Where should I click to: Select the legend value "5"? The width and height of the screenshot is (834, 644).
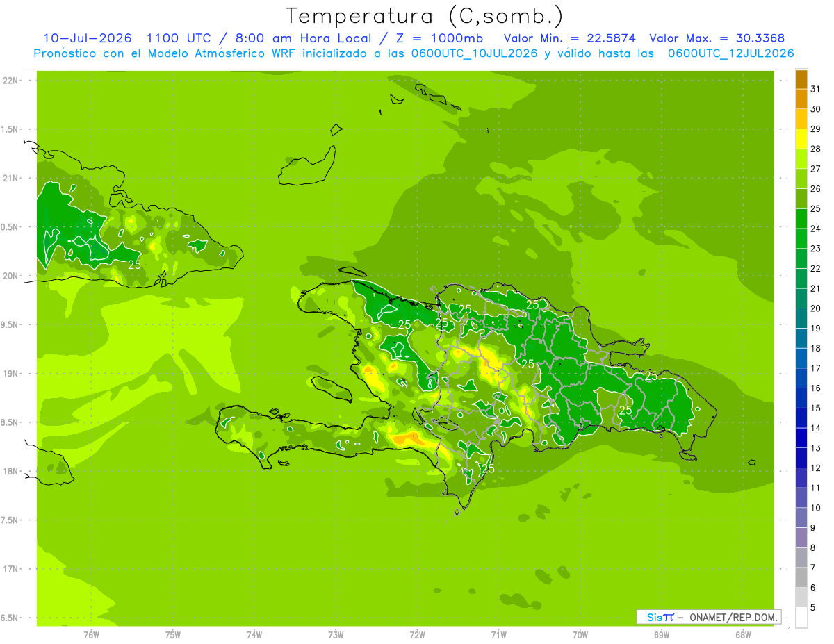point(812,608)
